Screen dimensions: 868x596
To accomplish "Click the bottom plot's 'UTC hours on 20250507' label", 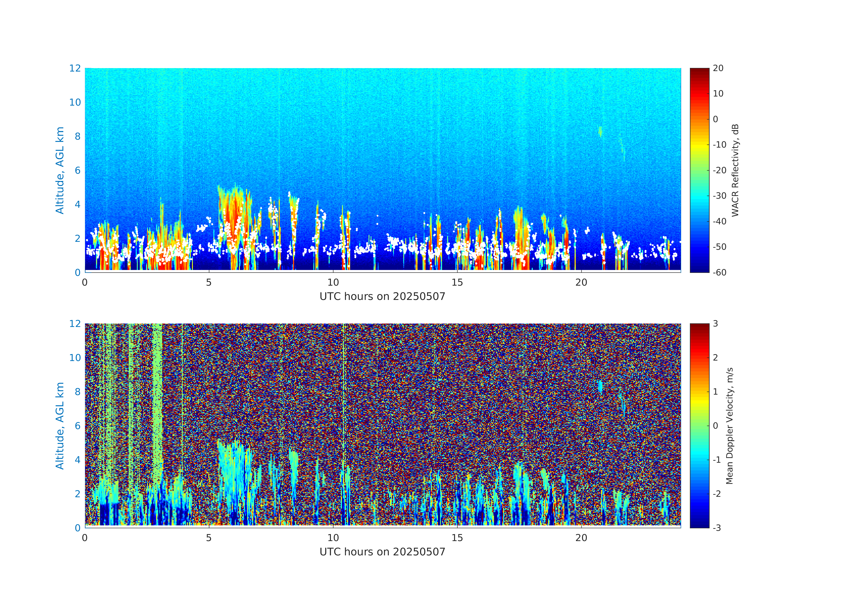I will click(x=382, y=552).
